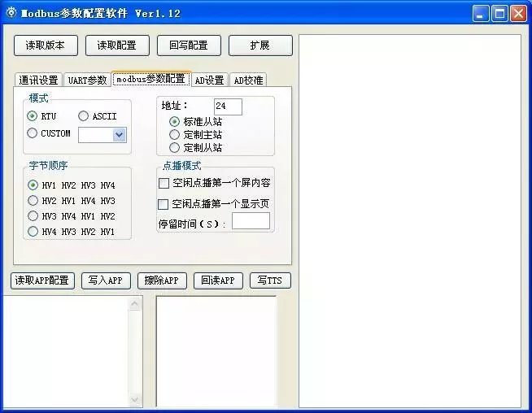
Task: Switch to the AD校准 tab
Action: coord(248,80)
